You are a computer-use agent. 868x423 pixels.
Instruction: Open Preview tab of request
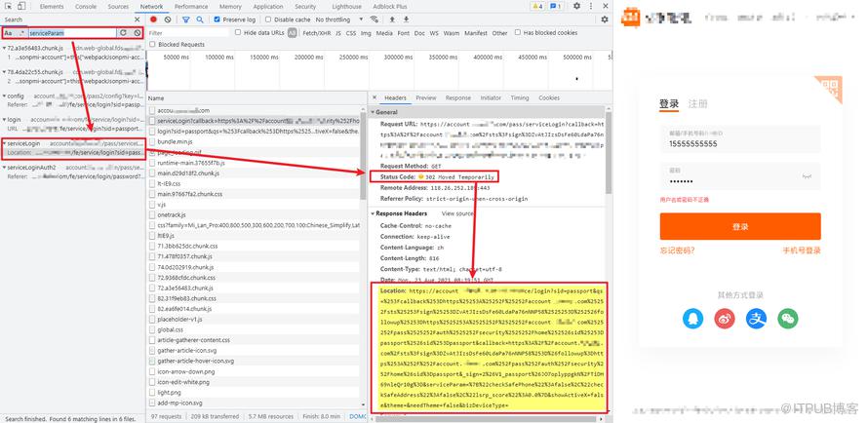pyautogui.click(x=425, y=97)
